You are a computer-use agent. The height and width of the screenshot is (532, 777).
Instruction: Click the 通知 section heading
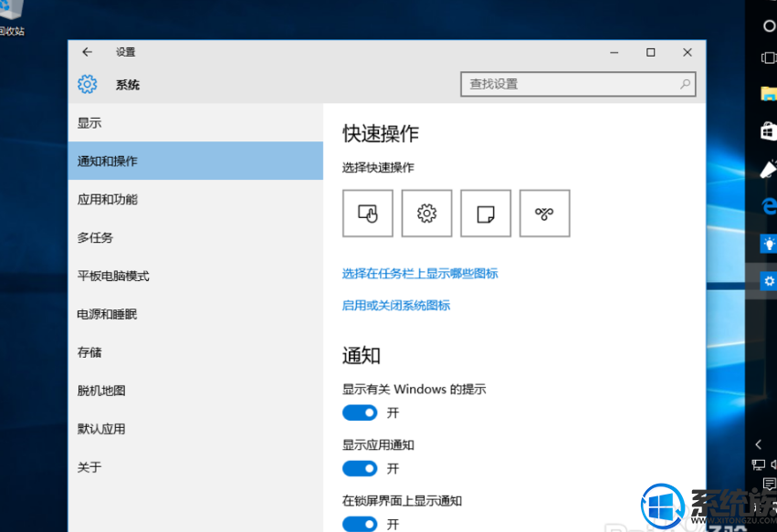point(362,356)
